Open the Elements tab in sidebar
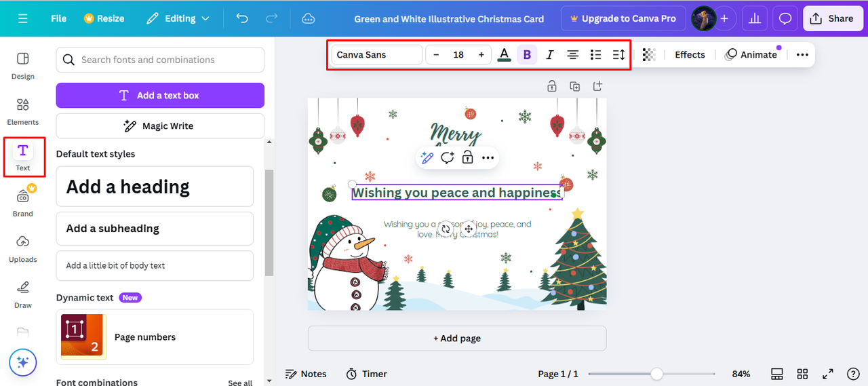868x386 pixels. (x=23, y=112)
